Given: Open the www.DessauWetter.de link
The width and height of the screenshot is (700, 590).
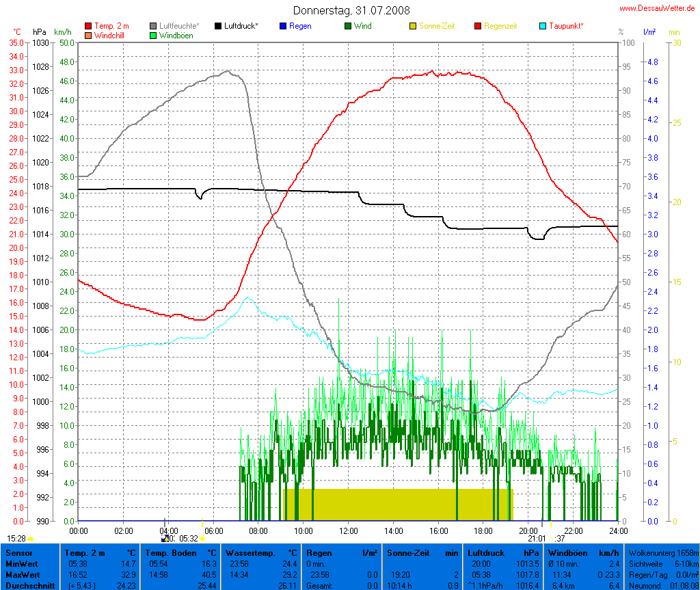Looking at the screenshot, I should tap(658, 8).
